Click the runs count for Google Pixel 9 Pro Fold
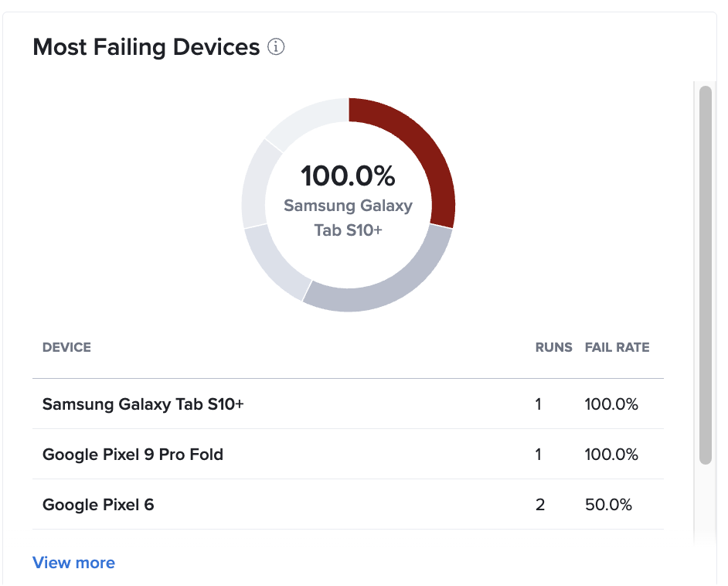This screenshot has width=728, height=586. pos(538,454)
